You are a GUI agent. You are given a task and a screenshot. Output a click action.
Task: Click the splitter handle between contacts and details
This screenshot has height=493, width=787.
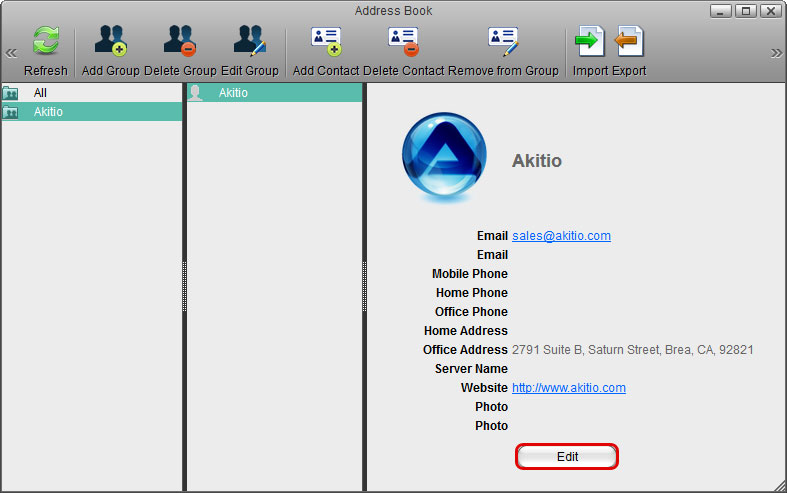pos(364,286)
